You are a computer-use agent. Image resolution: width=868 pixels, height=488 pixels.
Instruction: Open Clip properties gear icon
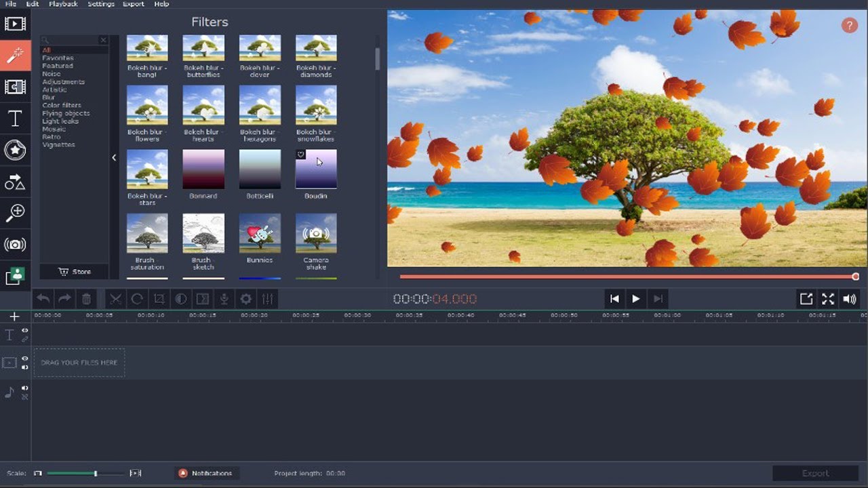coord(245,299)
